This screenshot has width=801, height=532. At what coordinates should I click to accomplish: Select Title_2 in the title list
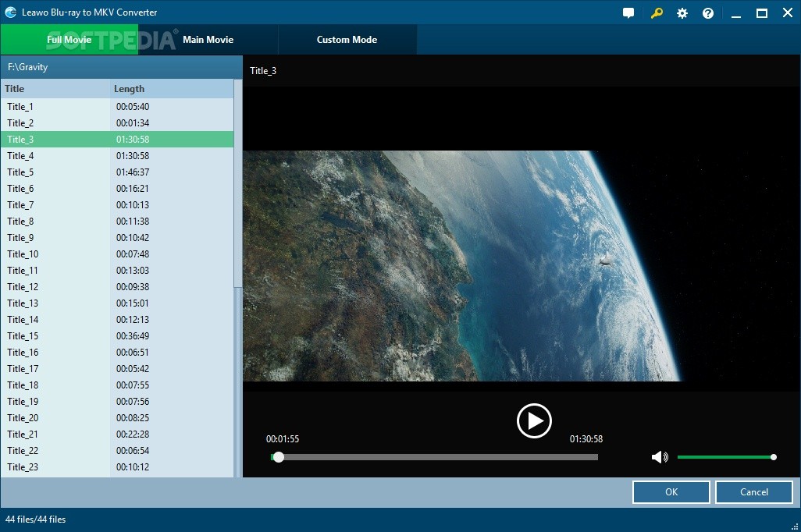tap(117, 123)
